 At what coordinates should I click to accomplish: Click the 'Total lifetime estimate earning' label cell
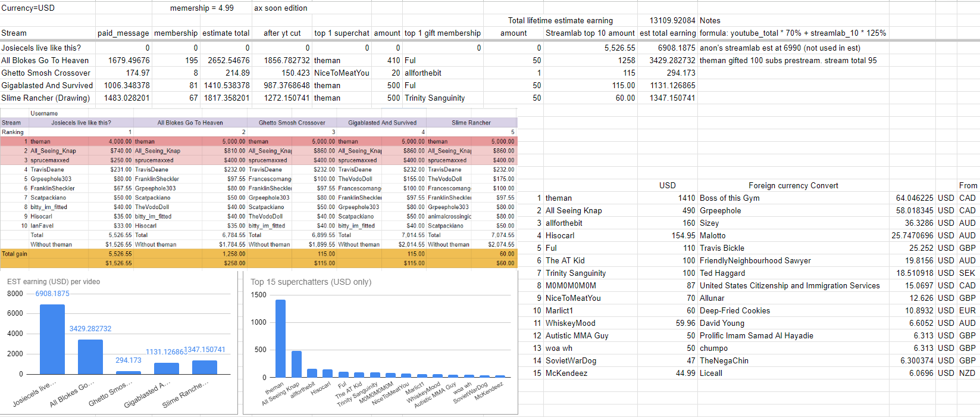[560, 21]
